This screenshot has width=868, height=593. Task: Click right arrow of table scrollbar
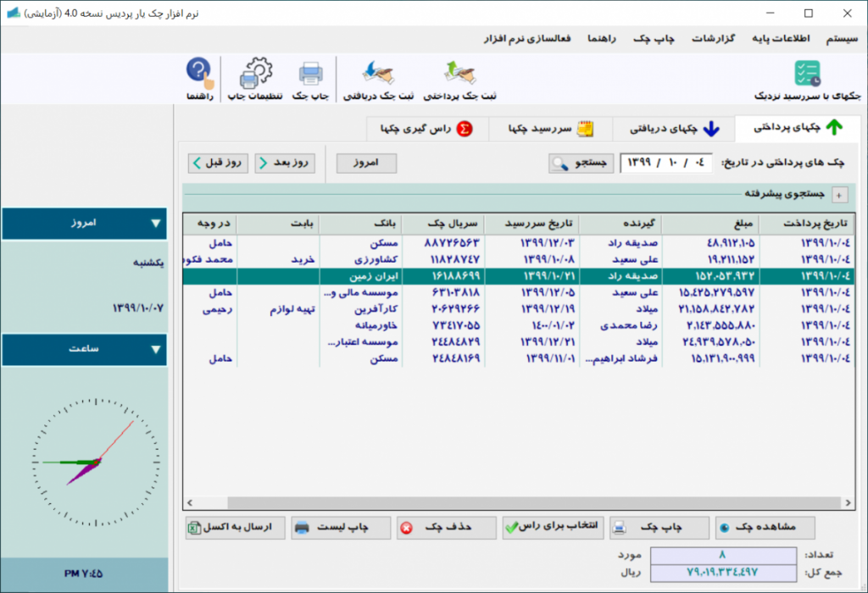[848, 503]
